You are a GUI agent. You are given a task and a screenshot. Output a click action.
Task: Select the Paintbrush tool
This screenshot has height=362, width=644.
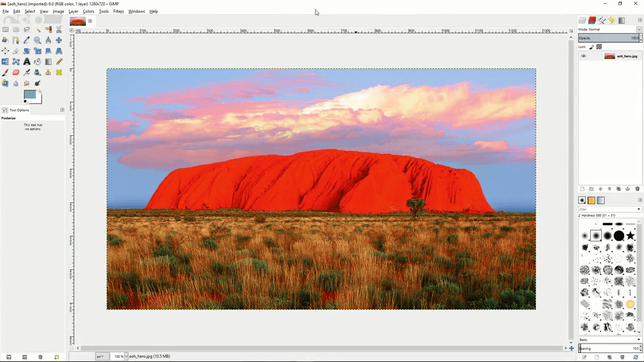pos(5,72)
